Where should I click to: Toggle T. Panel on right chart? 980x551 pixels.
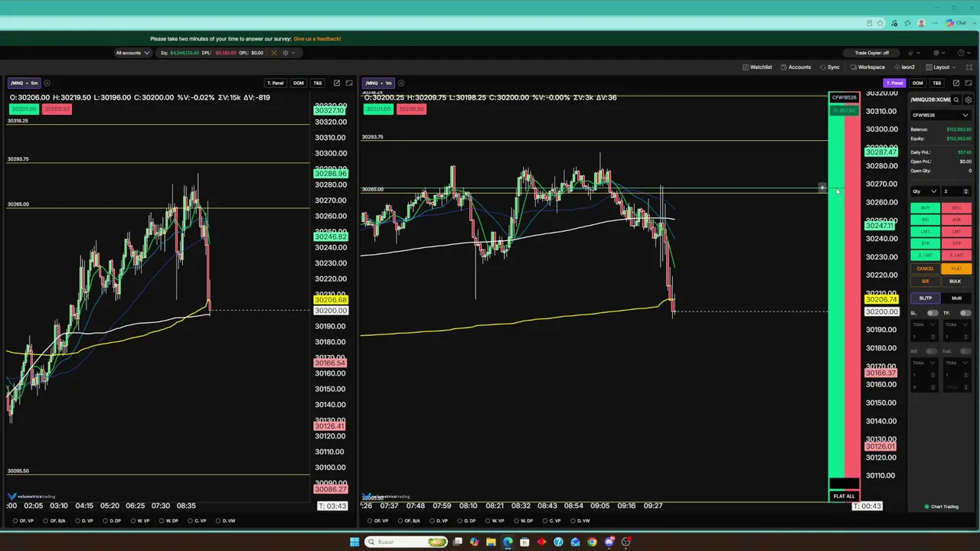[894, 83]
